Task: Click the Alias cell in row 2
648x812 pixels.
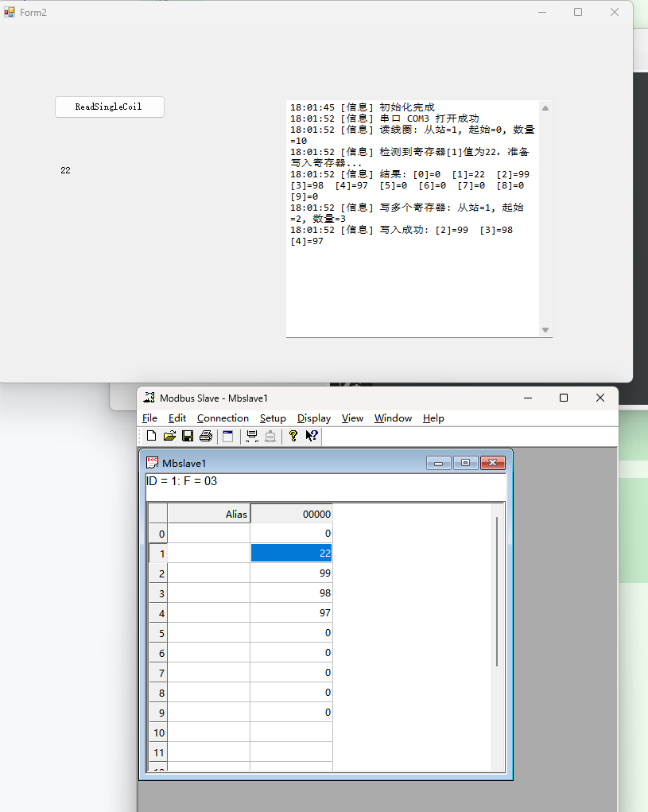Action: [x=208, y=573]
